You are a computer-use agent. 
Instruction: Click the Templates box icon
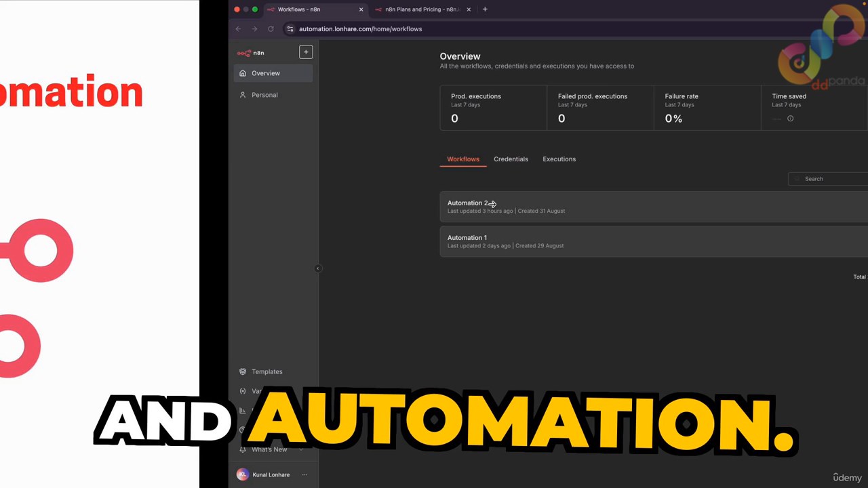(x=243, y=371)
